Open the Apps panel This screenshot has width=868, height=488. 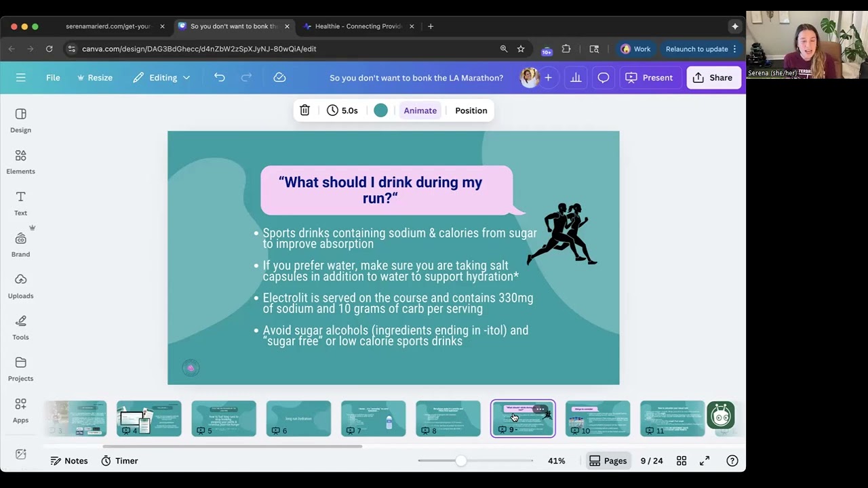(x=20, y=411)
